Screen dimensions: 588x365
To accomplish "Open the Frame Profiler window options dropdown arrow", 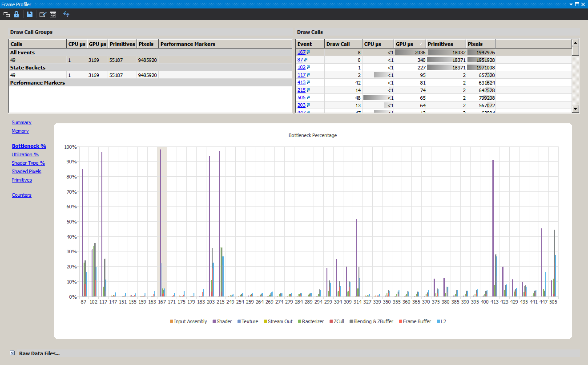I will click(571, 4).
